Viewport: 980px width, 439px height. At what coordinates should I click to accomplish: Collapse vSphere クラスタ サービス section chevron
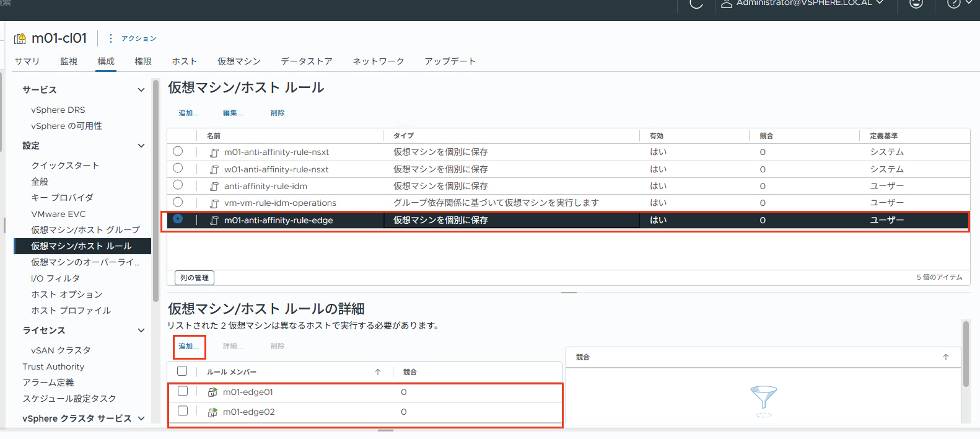coord(141,419)
